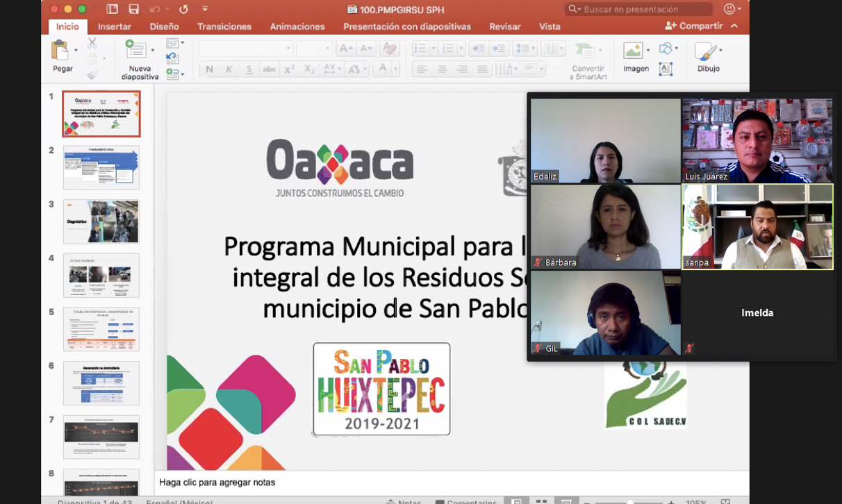842x504 pixels.
Task: Open the Nueva diapositiva dropdown arrow
Action: pyautogui.click(x=152, y=51)
